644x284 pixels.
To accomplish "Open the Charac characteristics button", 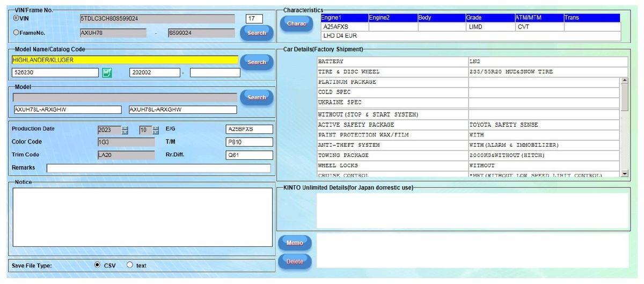I will (296, 24).
